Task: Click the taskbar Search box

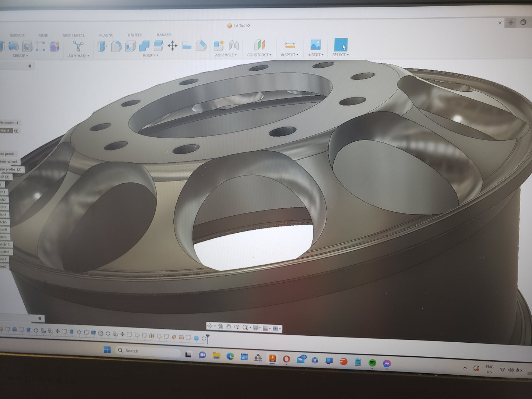Action: pos(147,351)
